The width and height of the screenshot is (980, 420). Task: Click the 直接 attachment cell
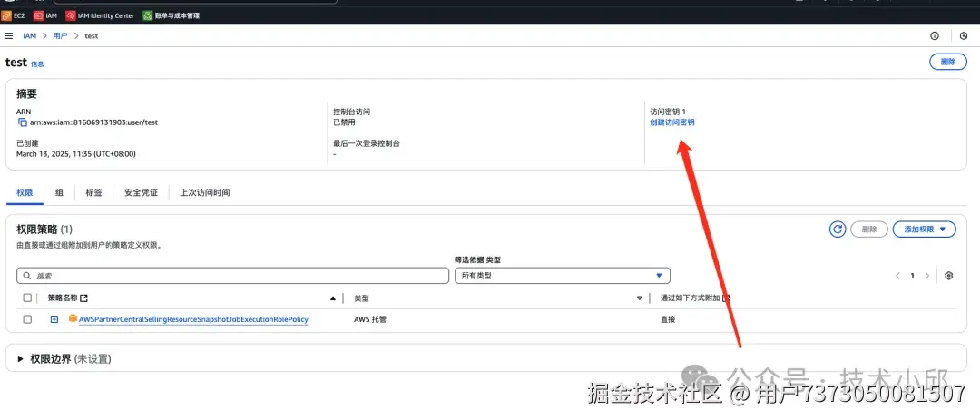[x=668, y=319]
